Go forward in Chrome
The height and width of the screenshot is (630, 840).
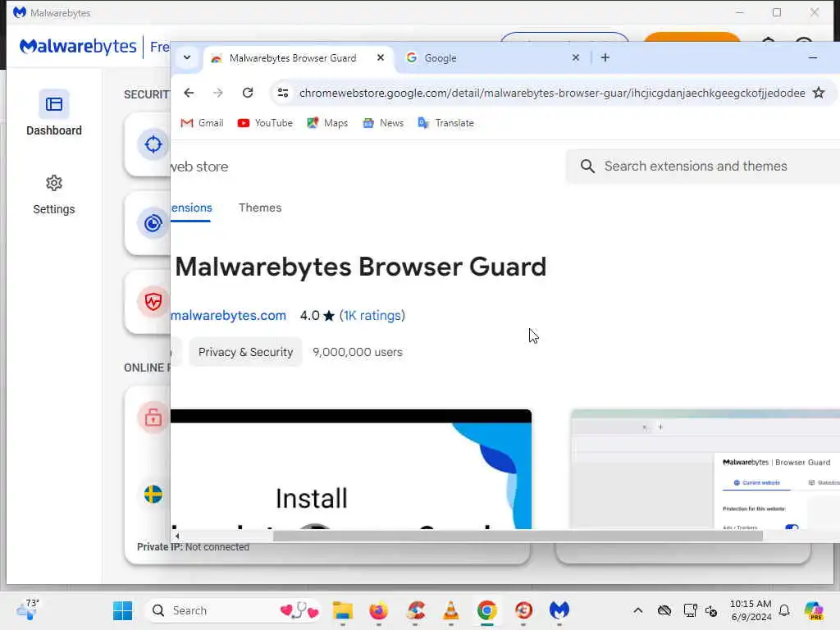tap(217, 93)
